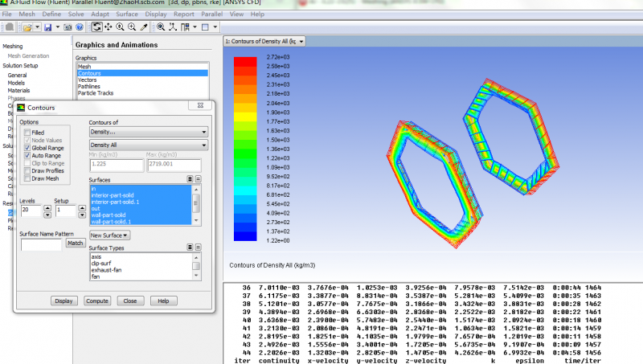
Task: Select the probe tool in toolbar
Action: click(x=143, y=27)
